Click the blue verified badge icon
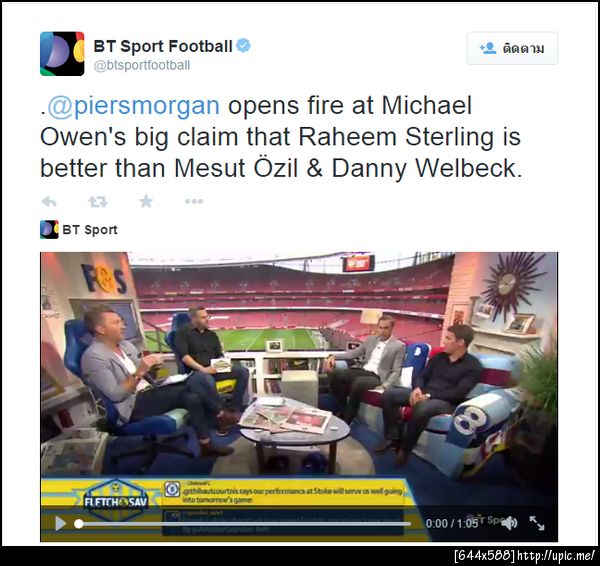Image resolution: width=600 pixels, height=566 pixels. tap(243, 46)
